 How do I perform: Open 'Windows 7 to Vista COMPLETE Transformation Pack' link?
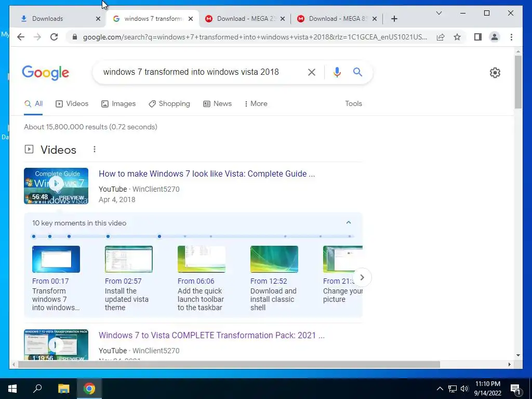(x=212, y=335)
